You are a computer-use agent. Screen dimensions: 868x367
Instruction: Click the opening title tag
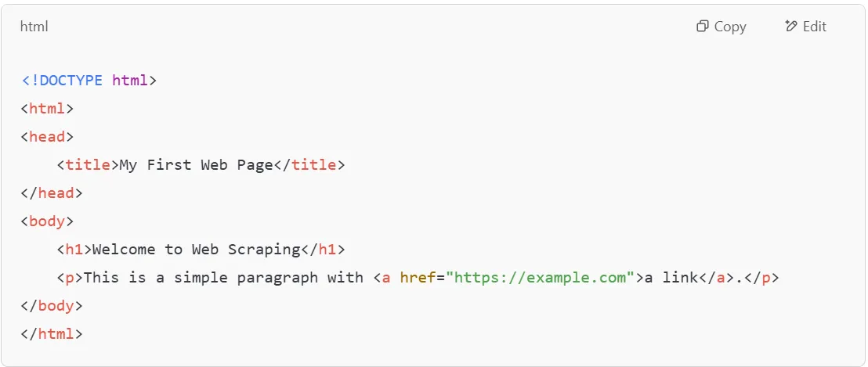pos(87,165)
